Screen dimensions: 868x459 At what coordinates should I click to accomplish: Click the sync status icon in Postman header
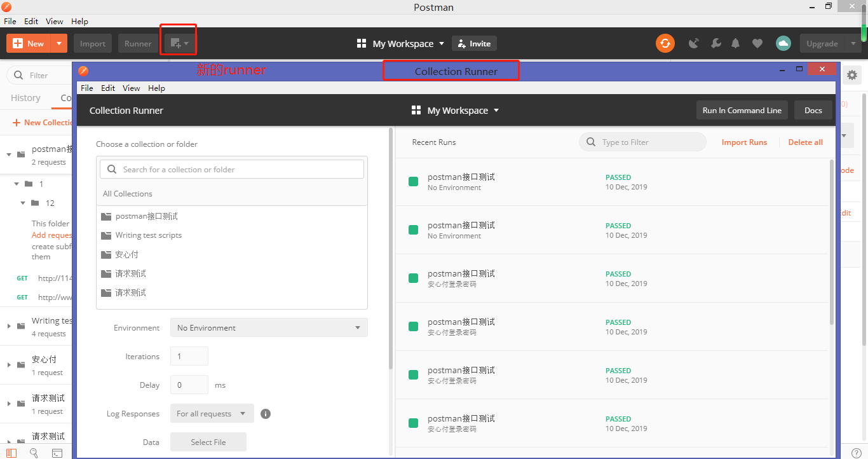tap(665, 43)
